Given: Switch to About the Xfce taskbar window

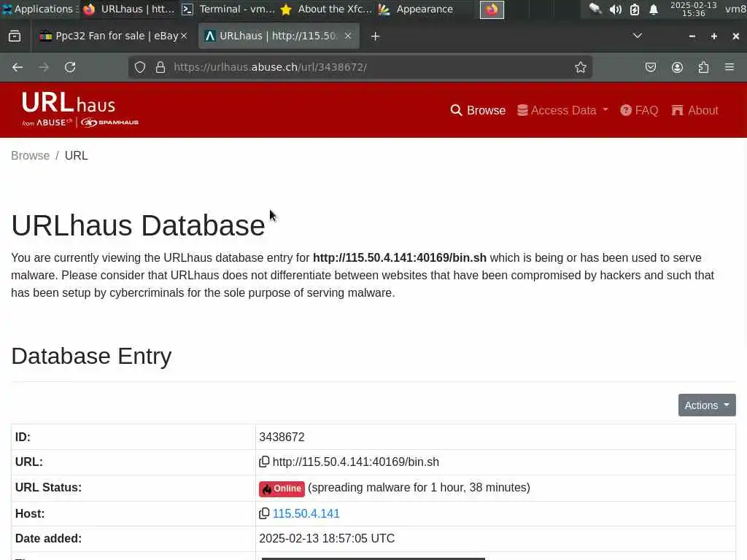Looking at the screenshot, I should [326, 9].
